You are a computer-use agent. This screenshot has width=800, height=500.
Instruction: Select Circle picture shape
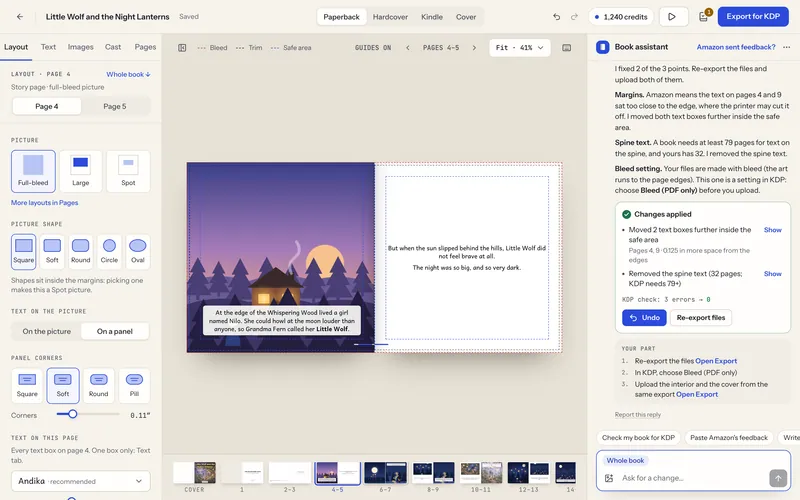click(x=109, y=252)
